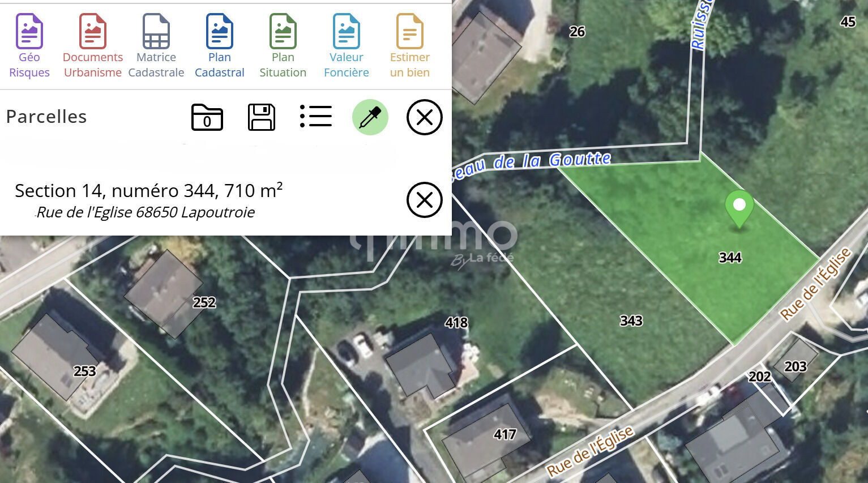The image size is (868, 483).
Task: Select parcel 417 on the map
Action: click(504, 434)
